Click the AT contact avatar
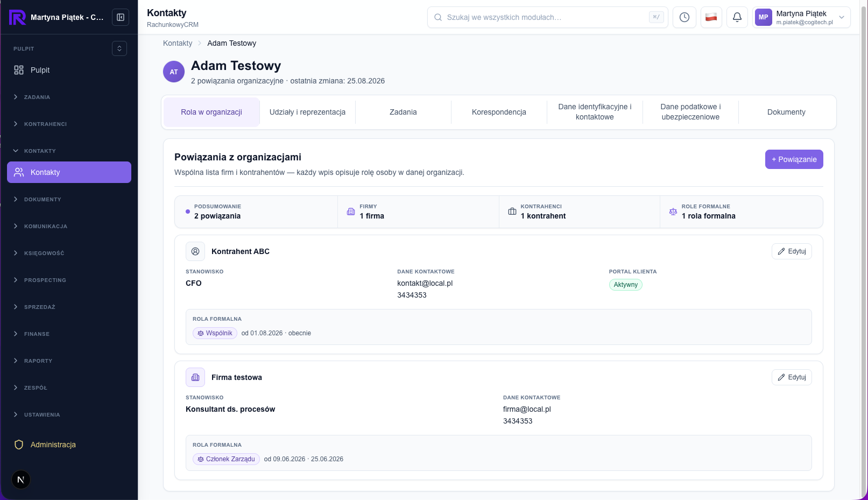Image resolution: width=868 pixels, height=500 pixels. (x=174, y=72)
